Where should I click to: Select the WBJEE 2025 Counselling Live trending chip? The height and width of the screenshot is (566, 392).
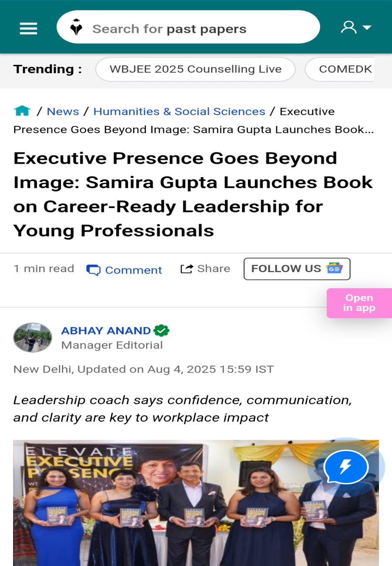[195, 69]
